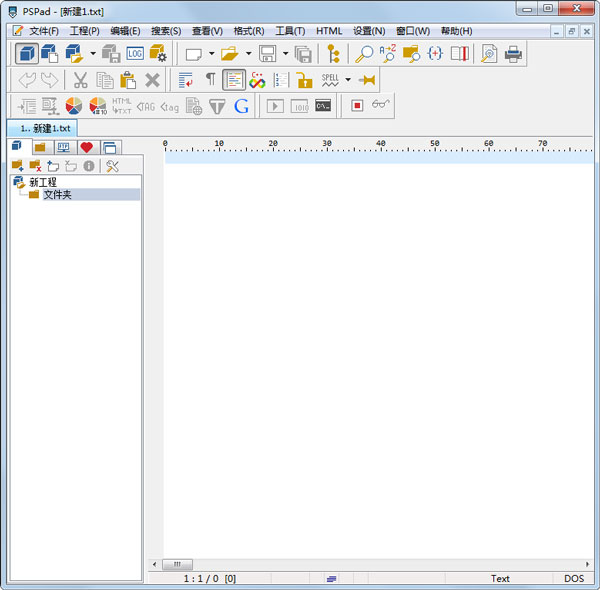The width and height of the screenshot is (600, 590).
Task: Click remove folder with red X icon
Action: [x=35, y=166]
